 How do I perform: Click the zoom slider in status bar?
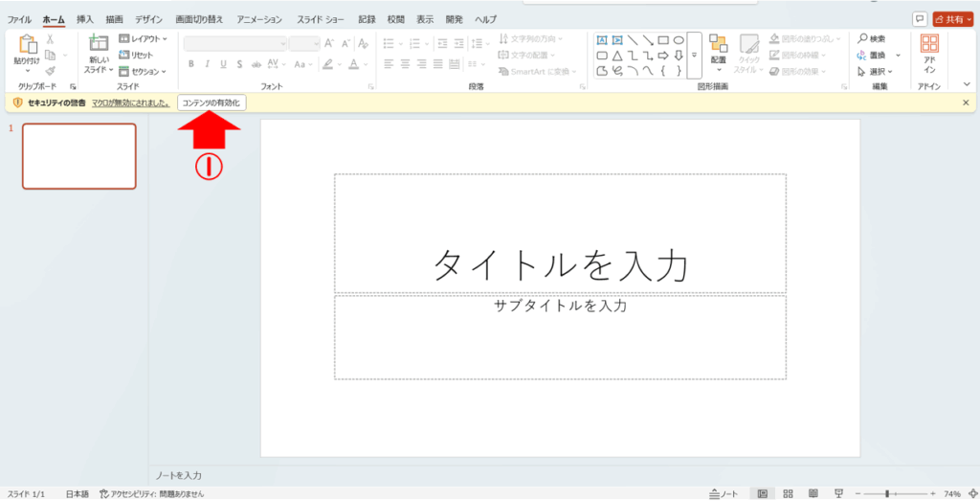(887, 493)
